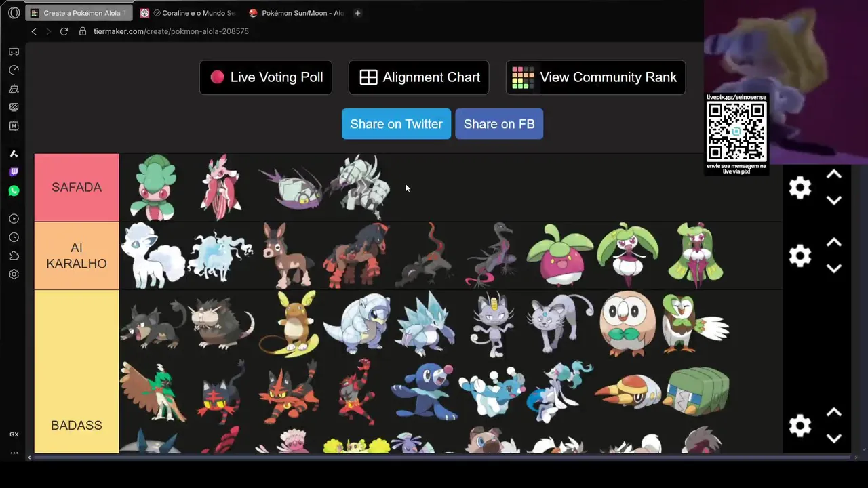The image size is (868, 488).
Task: Select Salandit thumbnail
Action: [x=425, y=256]
